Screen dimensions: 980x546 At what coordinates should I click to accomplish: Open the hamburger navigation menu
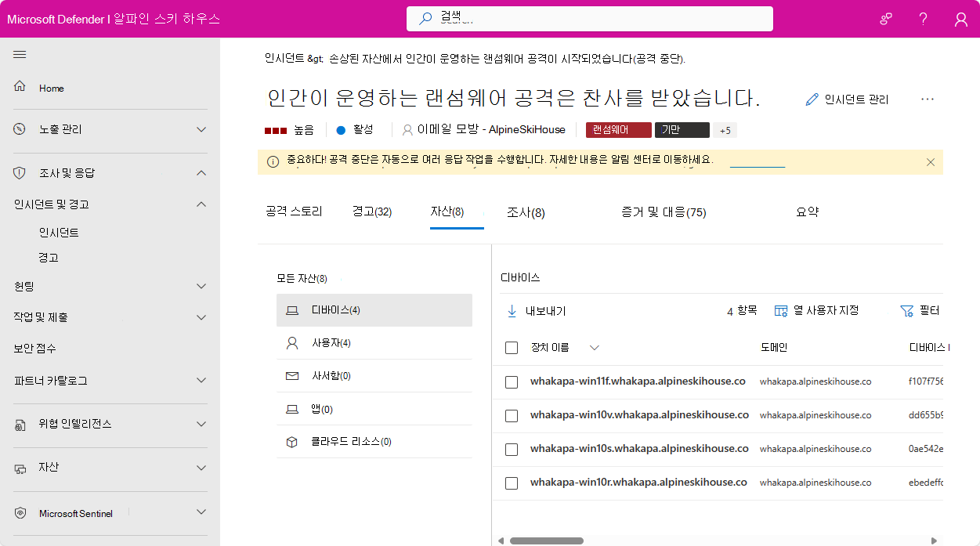pos(20,54)
